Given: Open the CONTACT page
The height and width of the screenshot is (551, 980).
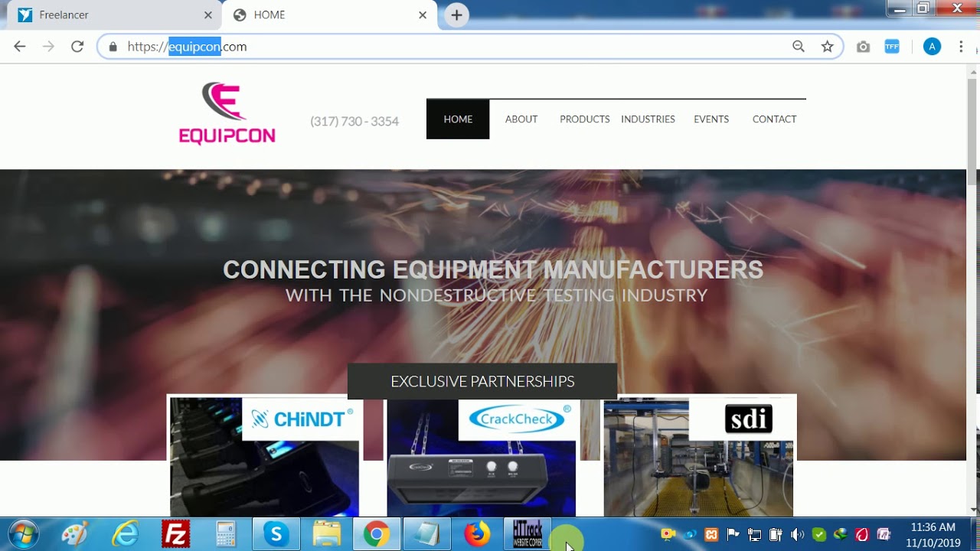Looking at the screenshot, I should pos(775,119).
